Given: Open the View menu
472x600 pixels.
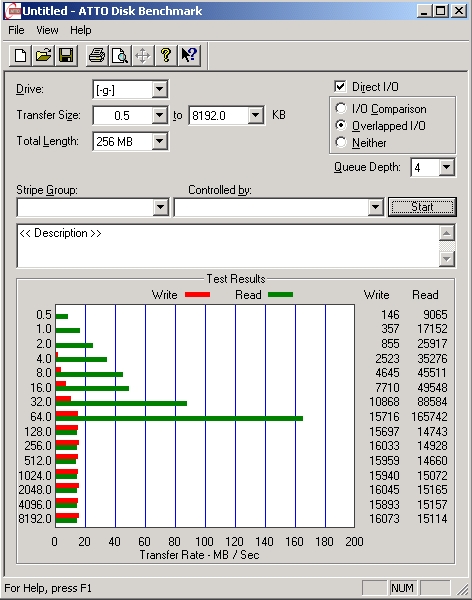Looking at the screenshot, I should pyautogui.click(x=47, y=30).
